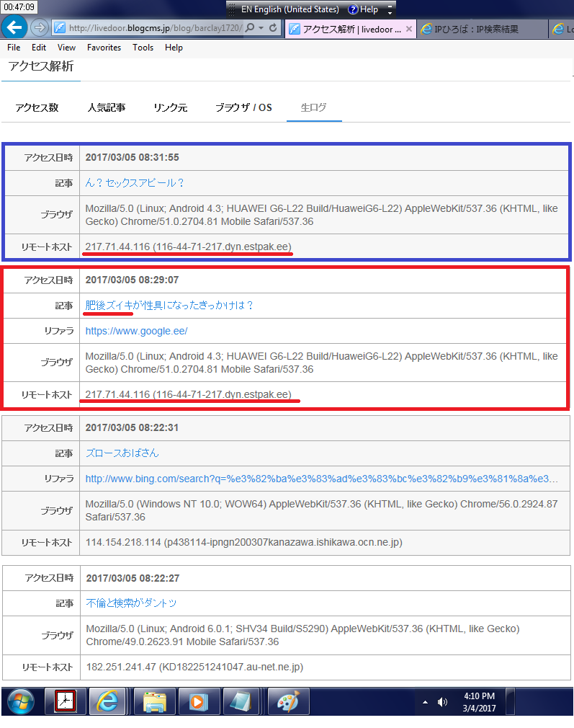Click the address bar URL field
This screenshot has height=728, width=574.
pyautogui.click(x=156, y=28)
